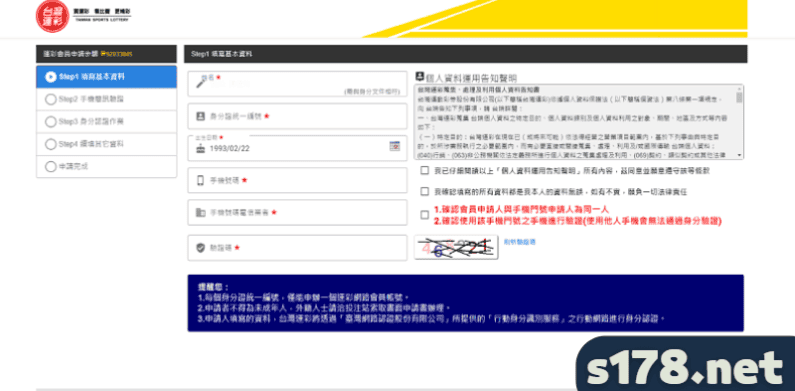This screenshot has height=391, width=795.
Task: Click the ID card icon
Action: (x=201, y=116)
